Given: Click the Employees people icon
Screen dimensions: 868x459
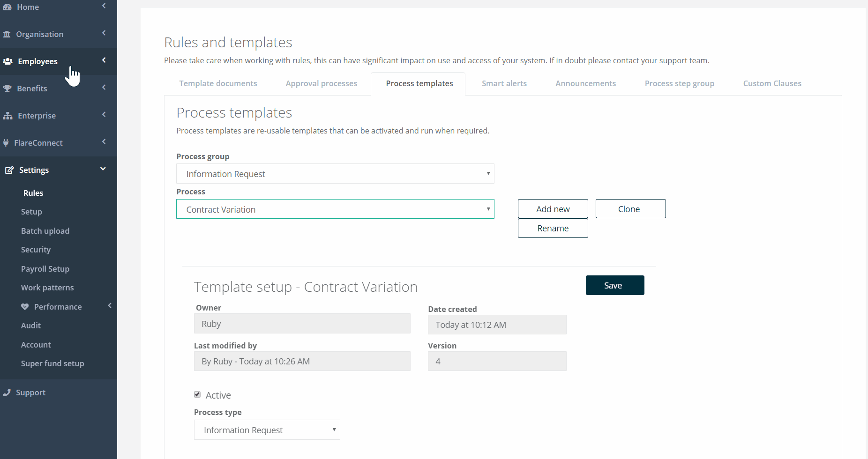Looking at the screenshot, I should [x=7, y=61].
